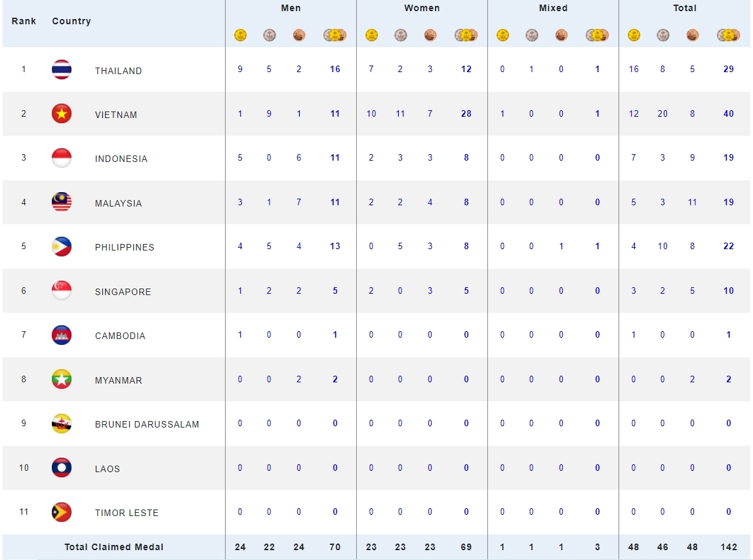Click the Indonesia flag icon

tap(62, 157)
